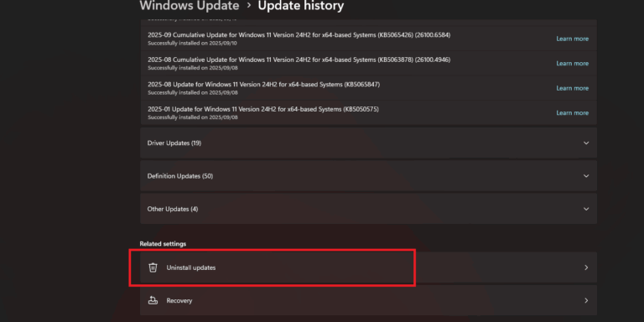Select the 2025-08 Cumulative Update KB5063878 entry
Viewport: 644px width, 322px height.
368,63
